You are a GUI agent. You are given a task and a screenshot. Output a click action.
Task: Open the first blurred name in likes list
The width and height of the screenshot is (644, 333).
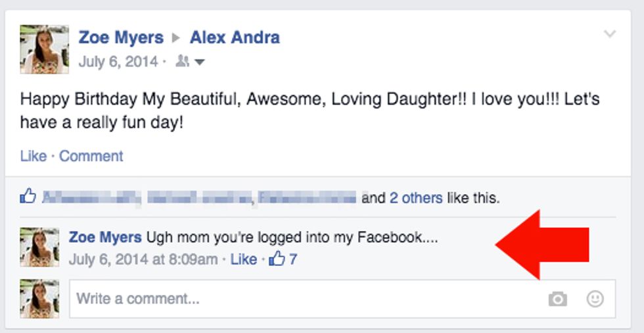click(90, 197)
